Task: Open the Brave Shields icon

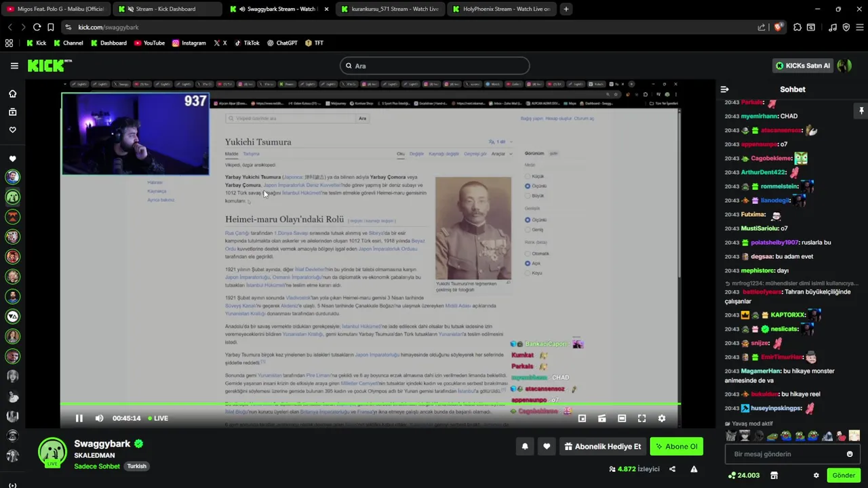Action: tap(778, 27)
